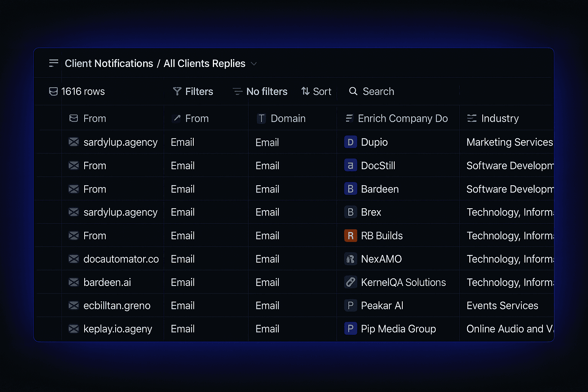Click the Dupio company logo

[x=350, y=142]
